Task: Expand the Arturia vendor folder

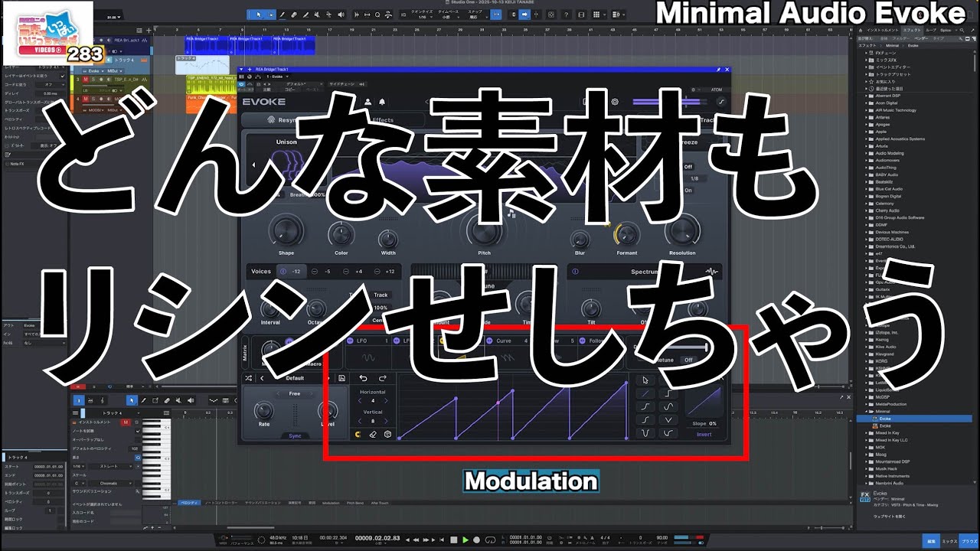Action: coord(867,146)
